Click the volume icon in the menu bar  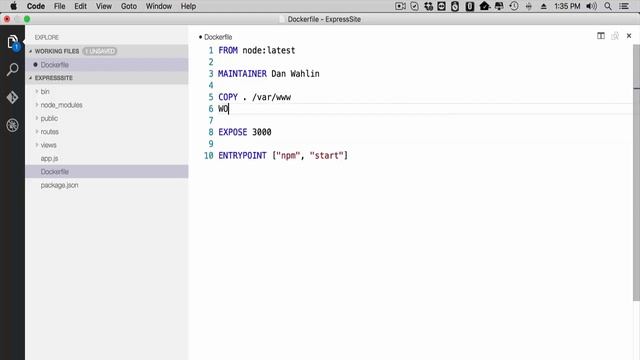point(591,6)
